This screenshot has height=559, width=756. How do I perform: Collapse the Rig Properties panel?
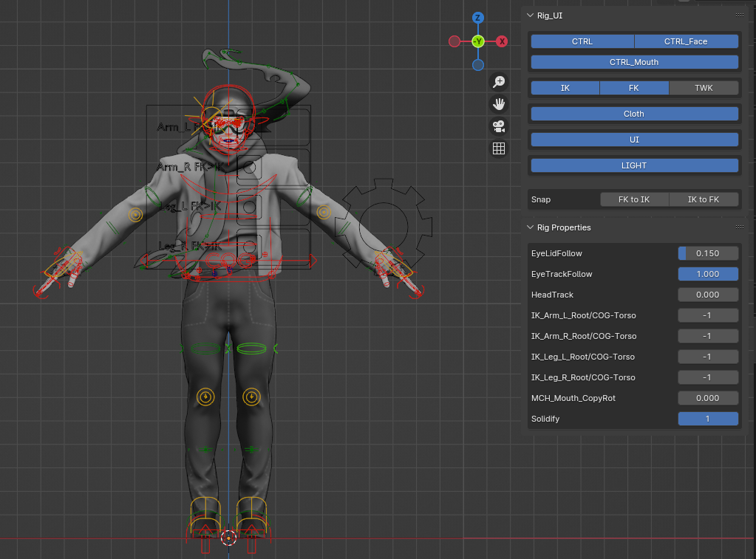531,227
